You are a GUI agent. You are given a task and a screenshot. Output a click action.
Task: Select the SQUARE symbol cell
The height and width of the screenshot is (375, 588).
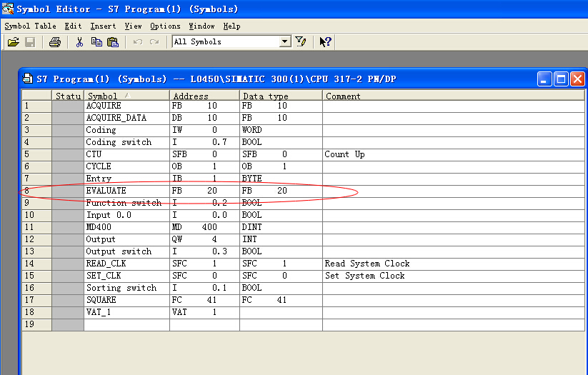[126, 300]
